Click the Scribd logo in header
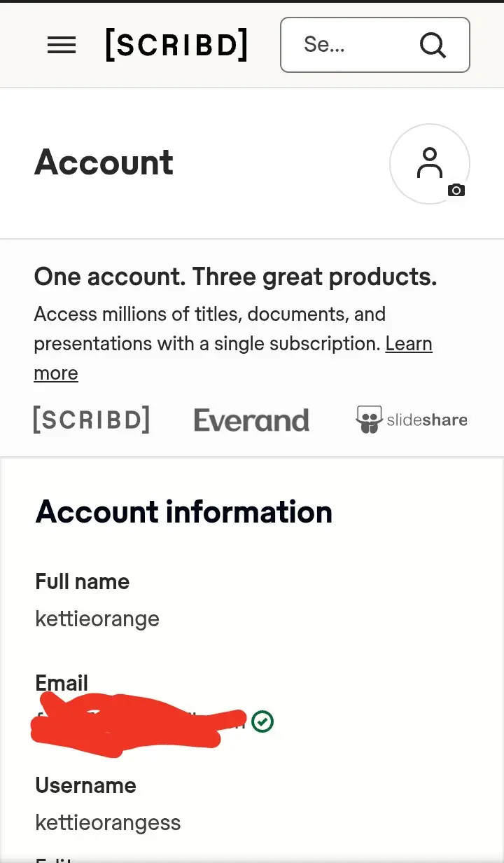 (176, 45)
